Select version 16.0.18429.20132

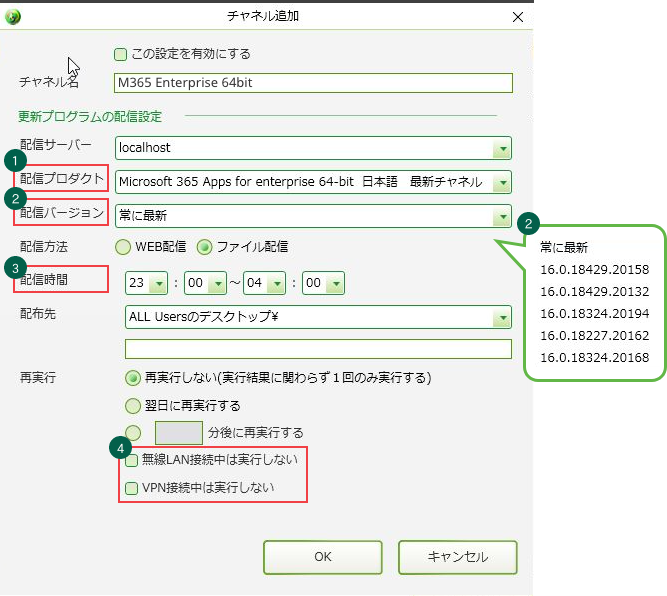595,292
